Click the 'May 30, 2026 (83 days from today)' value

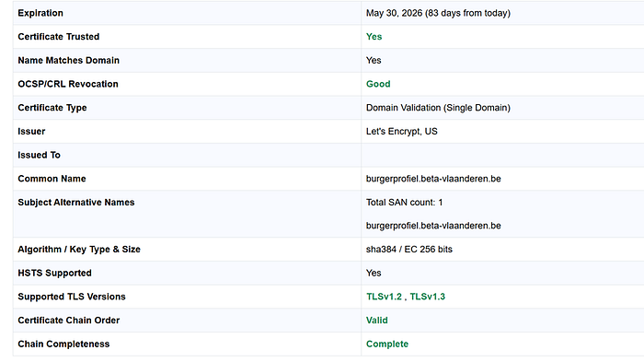(x=438, y=13)
